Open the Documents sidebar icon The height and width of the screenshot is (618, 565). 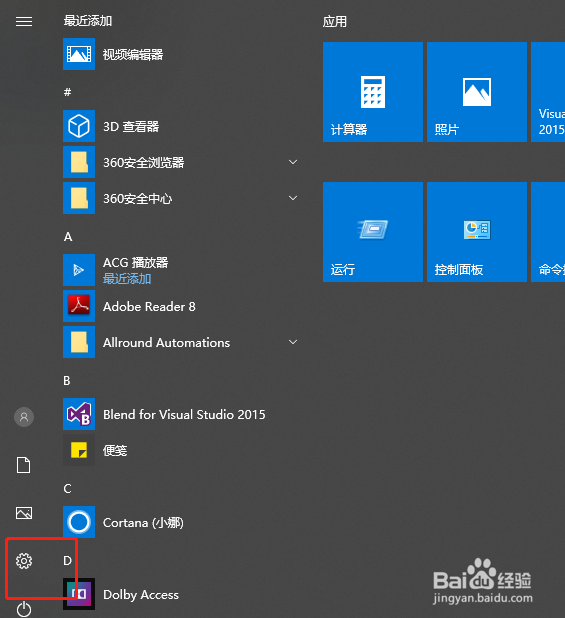[x=24, y=465]
